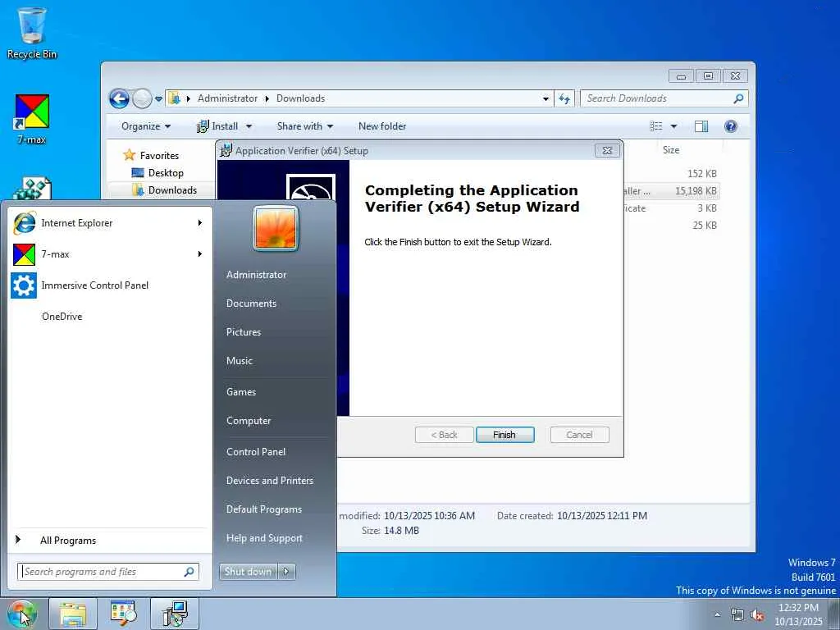Click the Search programs and files box
Image resolution: width=840 pixels, height=630 pixels.
pyautogui.click(x=107, y=572)
